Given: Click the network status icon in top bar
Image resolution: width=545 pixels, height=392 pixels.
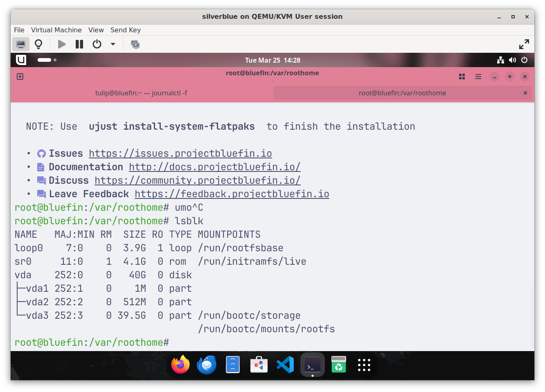Looking at the screenshot, I should (500, 60).
